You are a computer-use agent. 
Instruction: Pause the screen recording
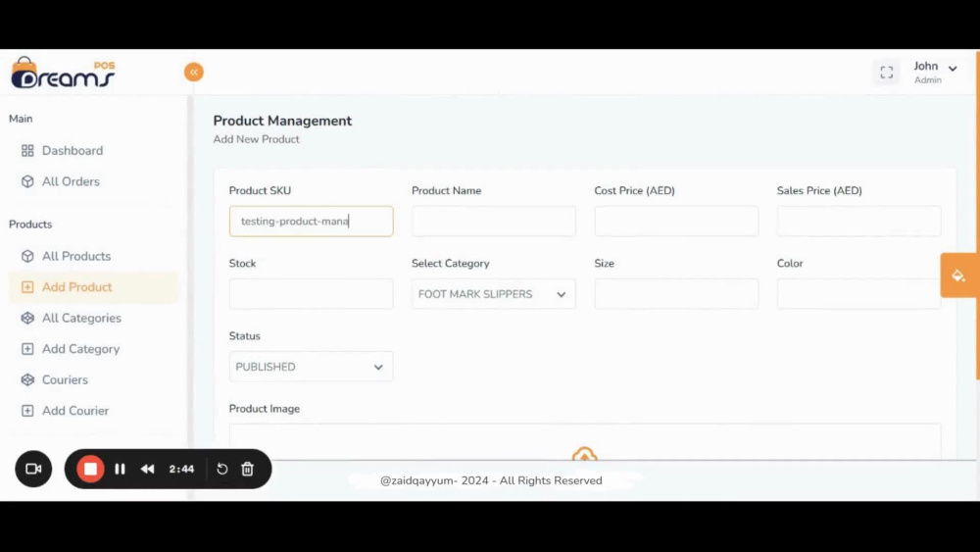click(120, 469)
